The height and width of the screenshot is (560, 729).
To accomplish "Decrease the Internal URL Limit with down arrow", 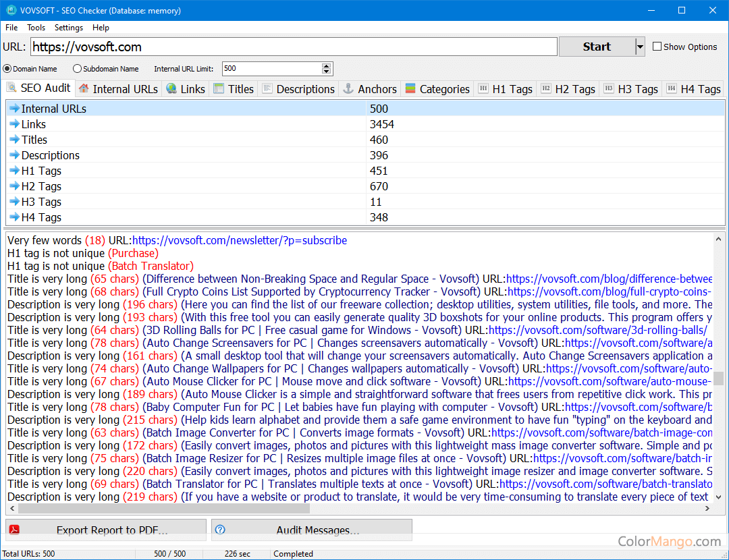I will (x=327, y=72).
